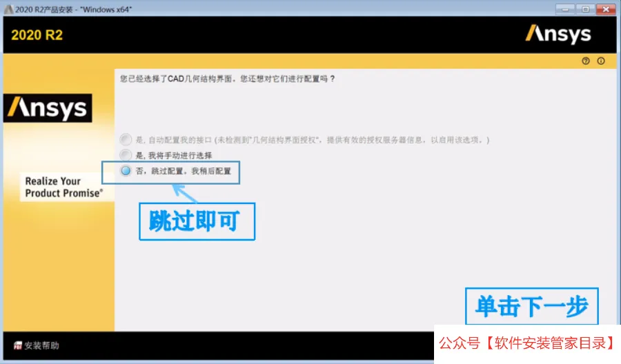Select the 是, 自动配置我的接口 radio option
The width and height of the screenshot is (621, 364).
126,140
